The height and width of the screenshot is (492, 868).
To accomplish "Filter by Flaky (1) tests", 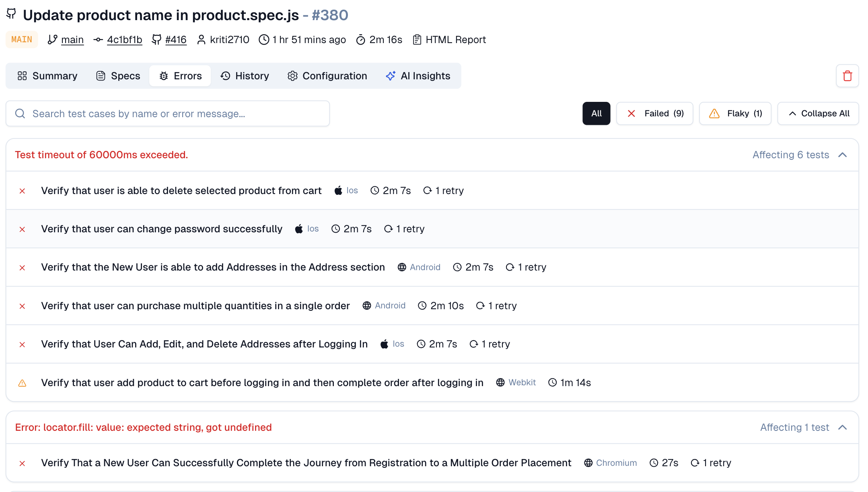I will coord(735,114).
